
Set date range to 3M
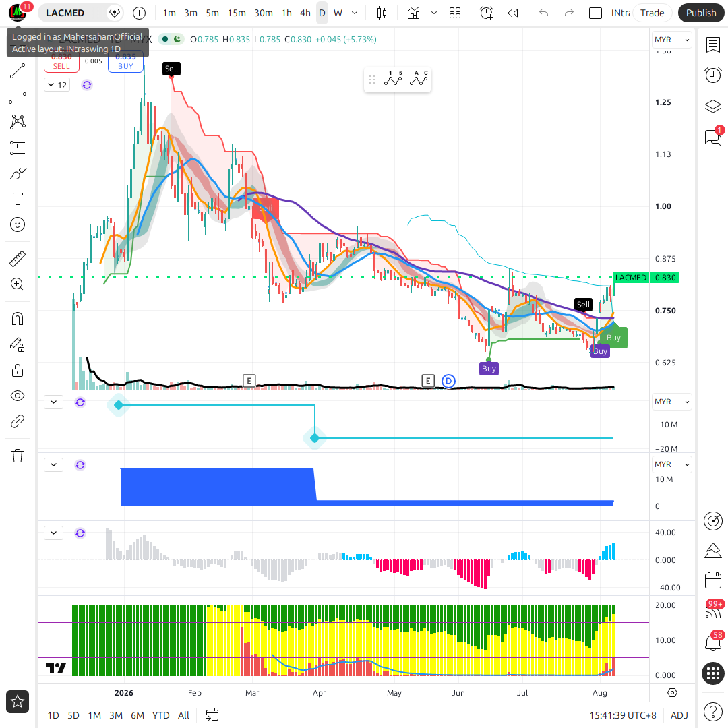click(116, 715)
